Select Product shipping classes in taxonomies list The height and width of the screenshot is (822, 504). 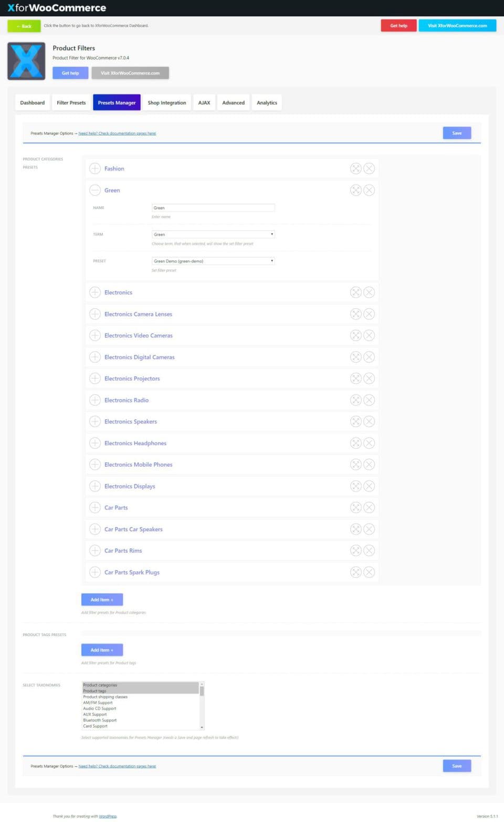click(140, 697)
